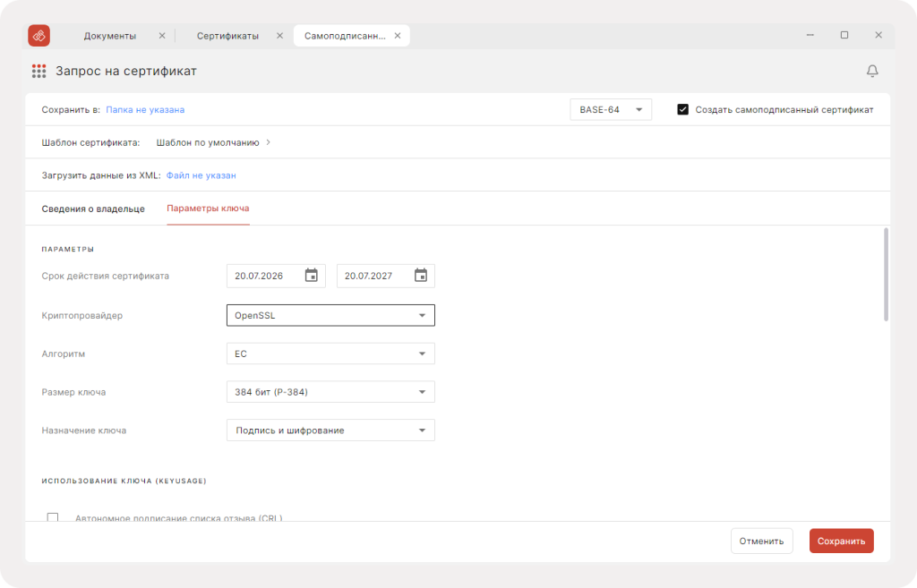The image size is (917, 588).
Task: Uncheck Создать самоподписанный сертификат checkbox
Action: click(x=682, y=109)
